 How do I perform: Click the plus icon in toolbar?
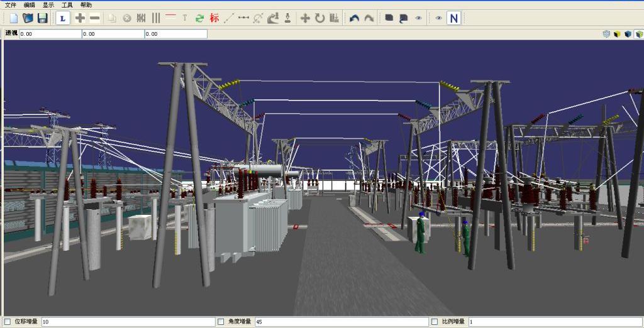(80, 18)
